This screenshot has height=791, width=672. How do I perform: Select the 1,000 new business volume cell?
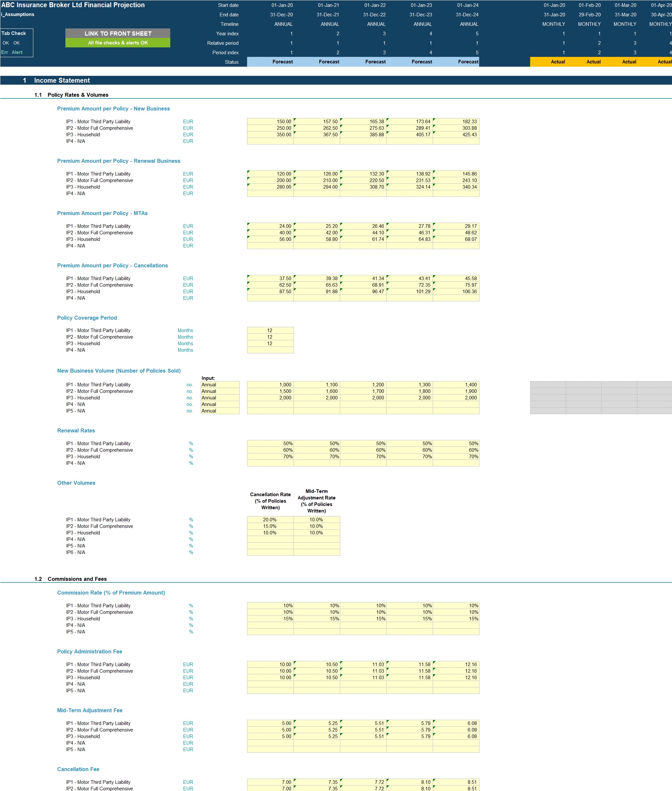(270, 385)
